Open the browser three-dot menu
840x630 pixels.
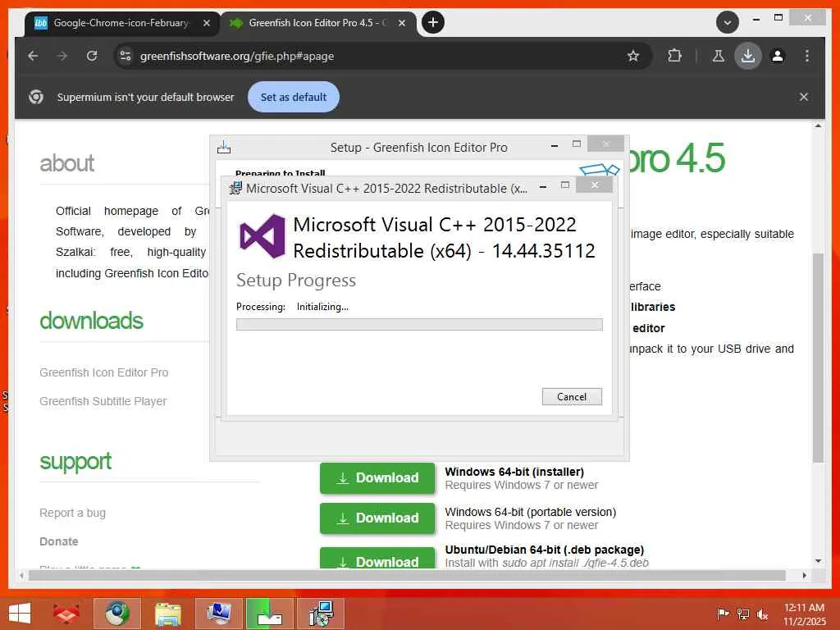click(x=807, y=56)
